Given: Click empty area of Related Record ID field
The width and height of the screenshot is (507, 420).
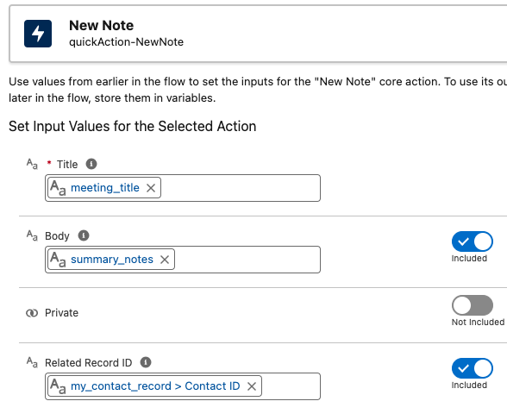Looking at the screenshot, I should (x=291, y=386).
